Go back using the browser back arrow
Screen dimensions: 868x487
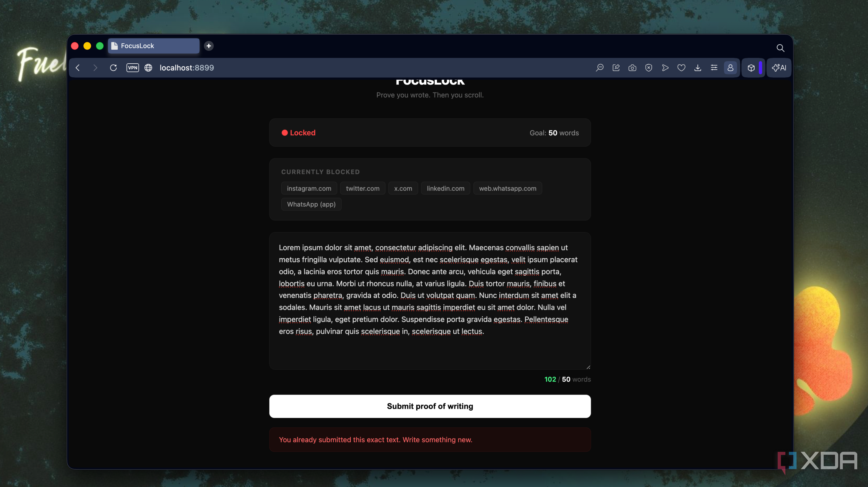78,68
